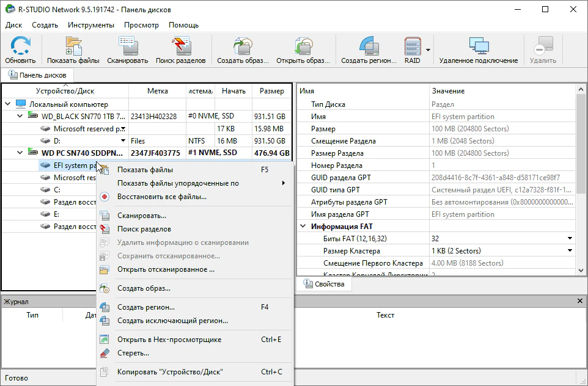Click the Создать образ toolbar icon

click(243, 50)
